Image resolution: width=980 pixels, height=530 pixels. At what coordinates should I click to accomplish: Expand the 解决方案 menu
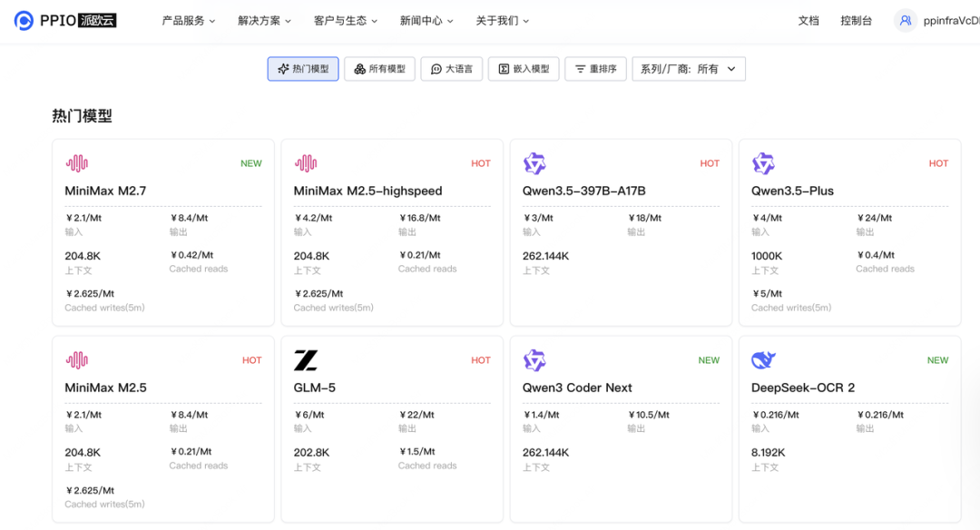(264, 21)
